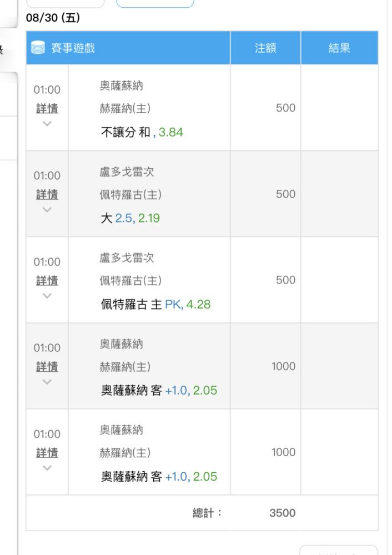Open 詳情 link in the last bet row
392x555 pixels.
point(47,452)
